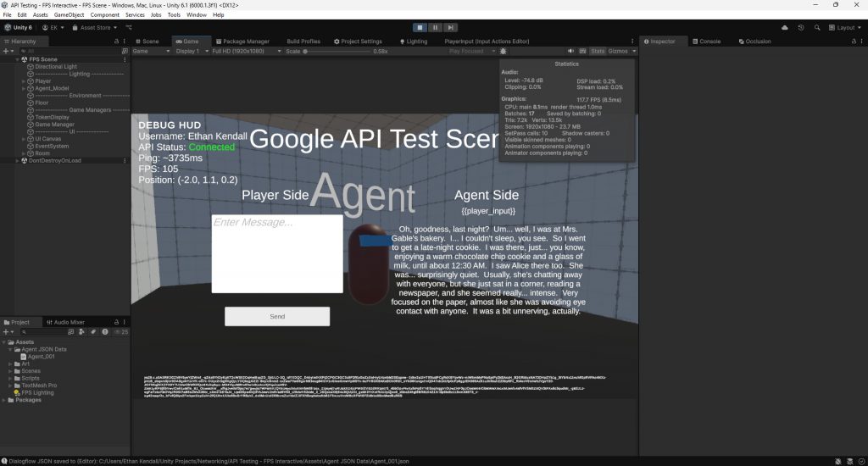
Task: Click the Step frame button
Action: click(450, 27)
